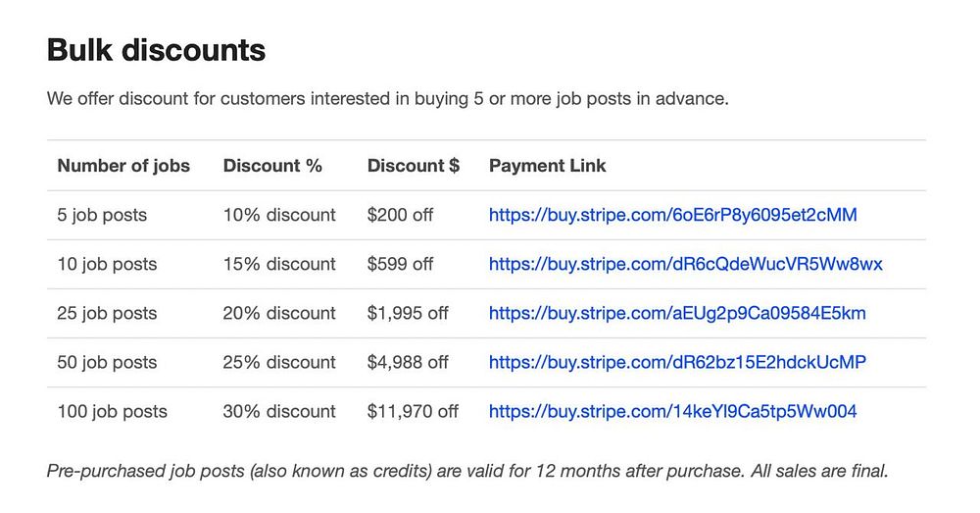
Task: Open the 100 job posts Stripe payment link
Action: click(x=672, y=411)
